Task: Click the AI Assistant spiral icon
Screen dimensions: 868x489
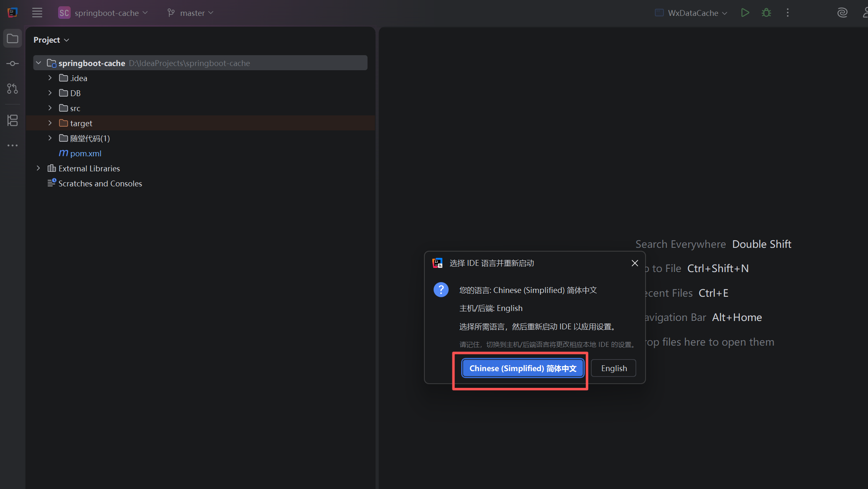Action: tap(842, 13)
